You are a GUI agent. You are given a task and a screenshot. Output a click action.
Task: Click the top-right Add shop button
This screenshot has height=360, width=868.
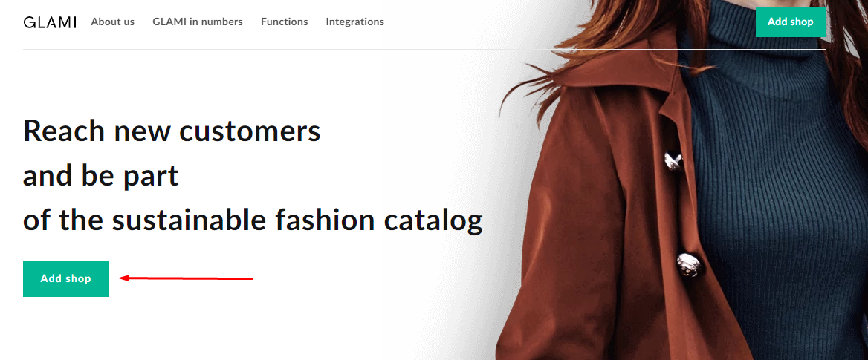click(x=791, y=22)
